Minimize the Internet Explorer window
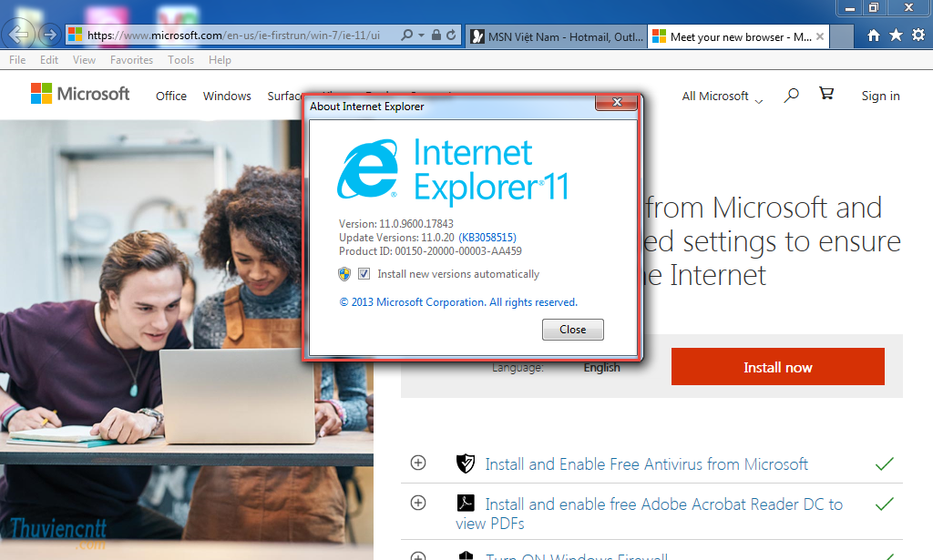The height and width of the screenshot is (560, 933). [850, 7]
